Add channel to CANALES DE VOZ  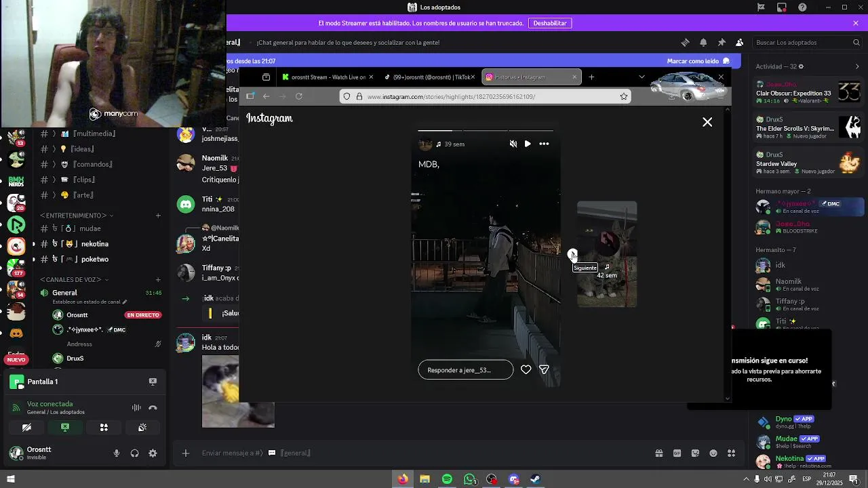click(158, 279)
